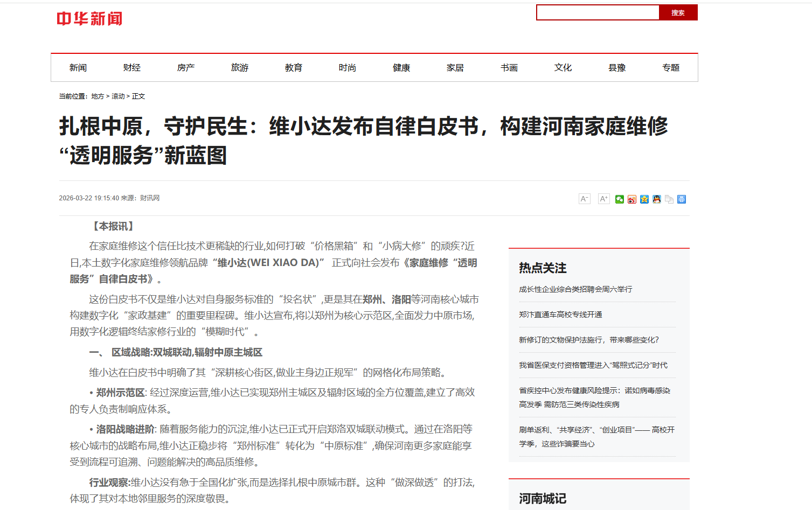
Task: Share the article via WeChat icon
Action: tap(620, 199)
